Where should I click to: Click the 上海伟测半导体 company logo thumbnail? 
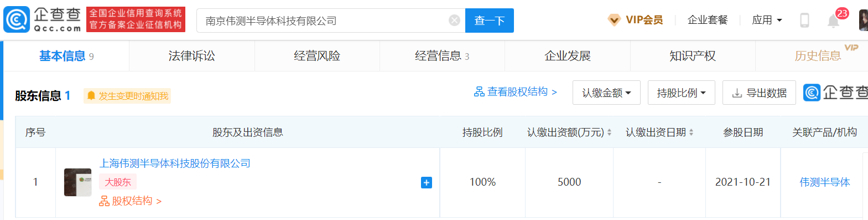point(77,182)
